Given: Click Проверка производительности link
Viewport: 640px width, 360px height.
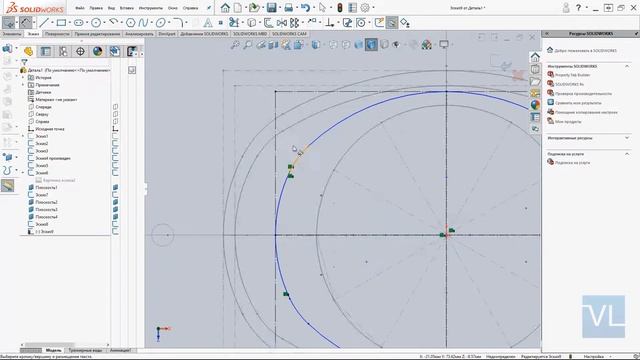Looking at the screenshot, I should tap(583, 93).
